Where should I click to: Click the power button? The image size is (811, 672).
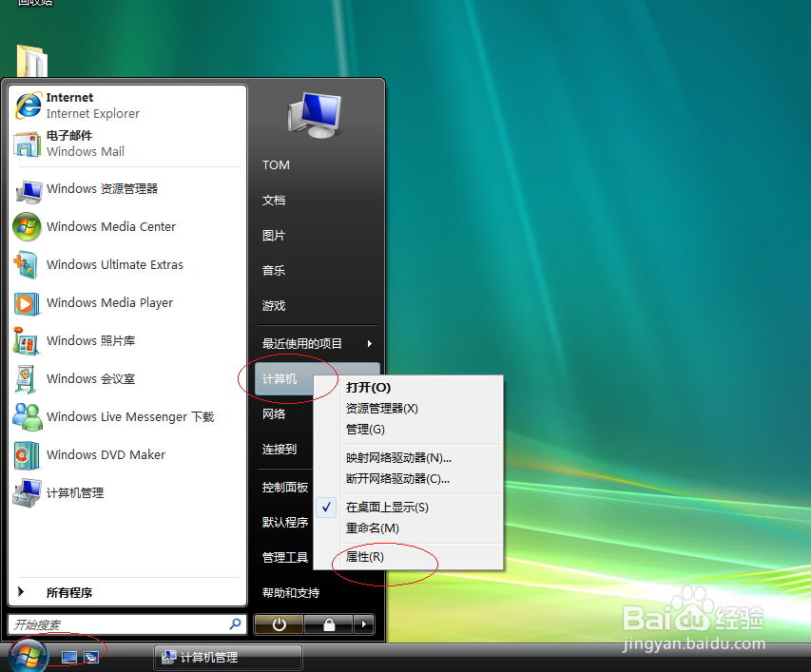click(279, 624)
